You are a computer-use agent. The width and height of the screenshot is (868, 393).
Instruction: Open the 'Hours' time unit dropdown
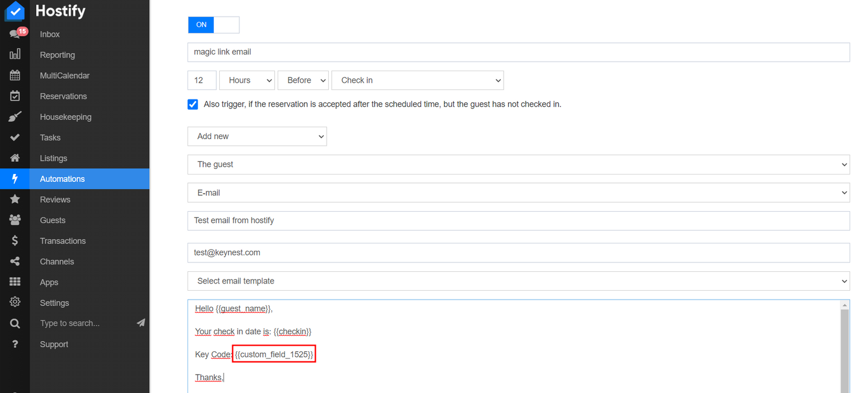(246, 80)
